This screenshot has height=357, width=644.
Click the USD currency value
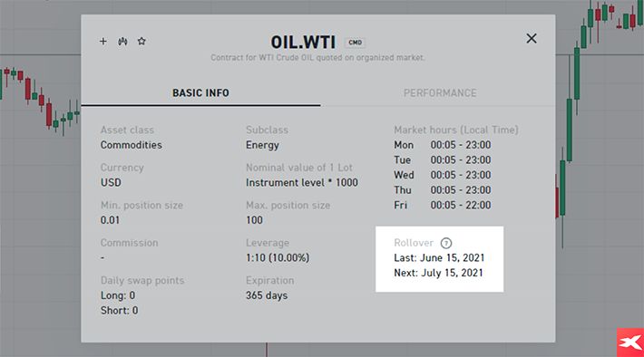coord(111,183)
